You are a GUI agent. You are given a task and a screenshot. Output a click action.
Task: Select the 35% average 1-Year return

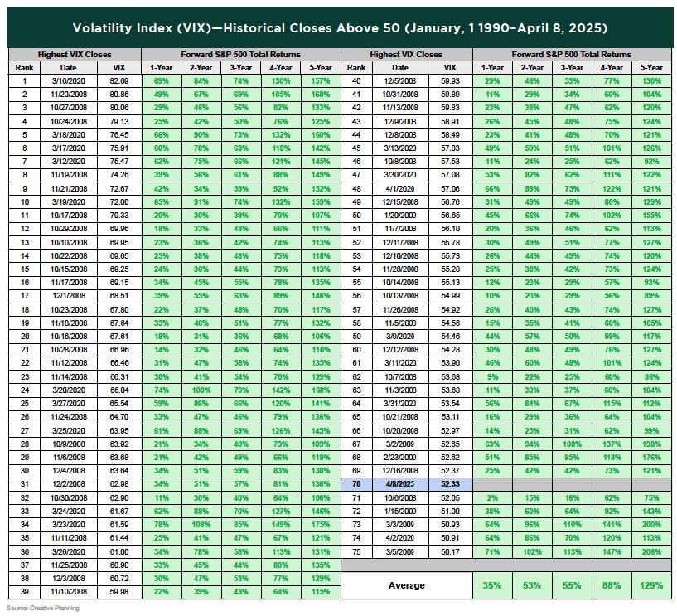tap(492, 585)
